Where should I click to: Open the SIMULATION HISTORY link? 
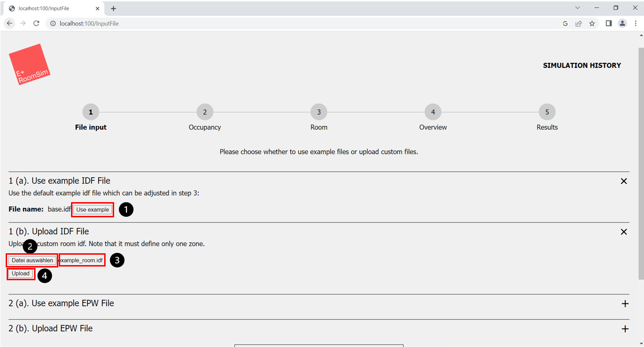[x=581, y=65]
